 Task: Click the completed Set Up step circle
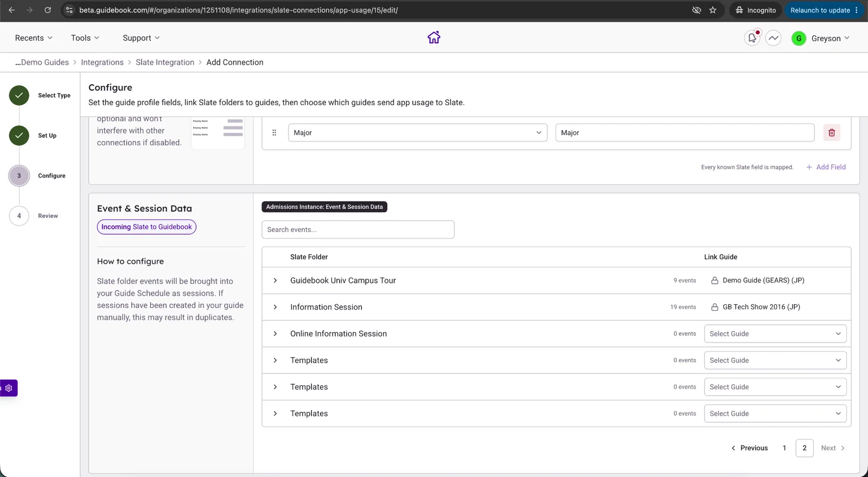[19, 136]
